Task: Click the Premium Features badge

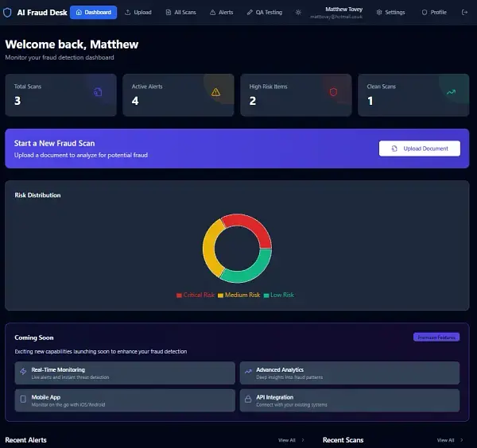Action: (436, 337)
